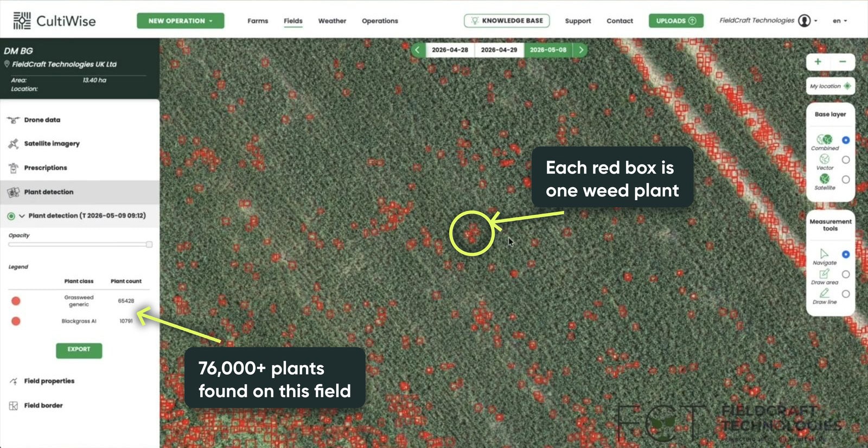The height and width of the screenshot is (448, 868).
Task: Select the Satellite base layer radio button
Action: (846, 179)
